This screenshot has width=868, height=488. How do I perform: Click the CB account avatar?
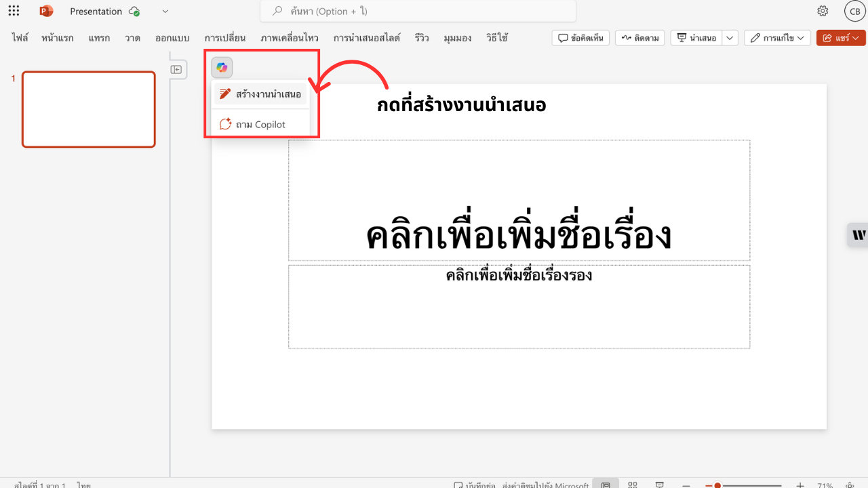(854, 11)
